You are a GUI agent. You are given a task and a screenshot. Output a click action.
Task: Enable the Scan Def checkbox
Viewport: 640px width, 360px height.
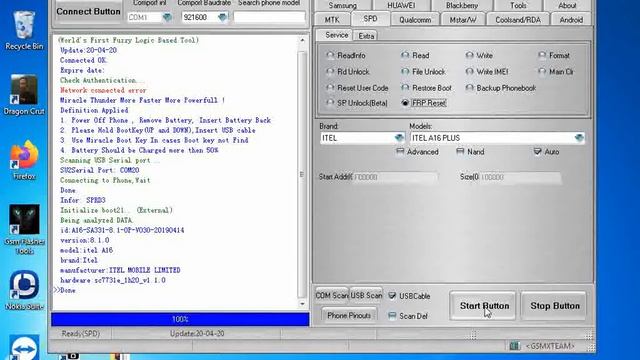[x=392, y=316]
